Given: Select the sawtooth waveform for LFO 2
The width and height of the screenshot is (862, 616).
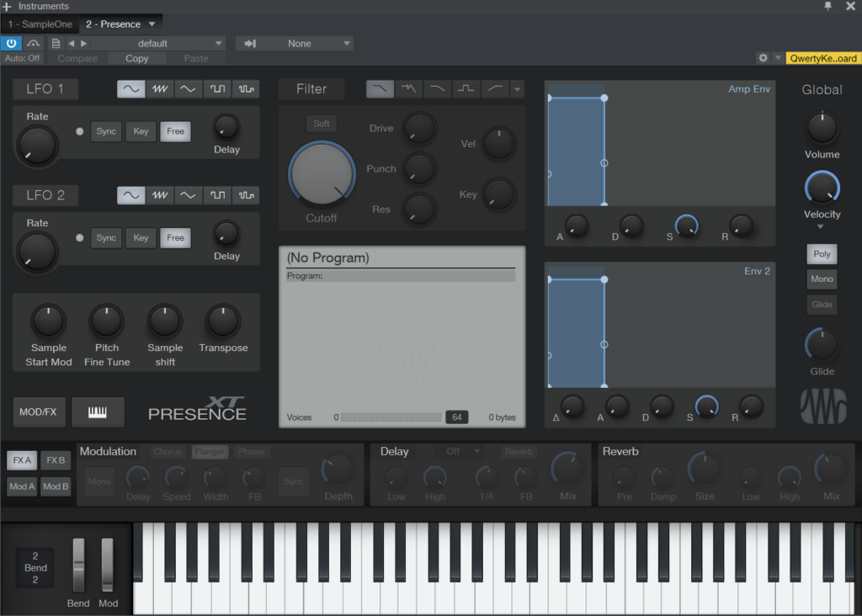Looking at the screenshot, I should 159,195.
